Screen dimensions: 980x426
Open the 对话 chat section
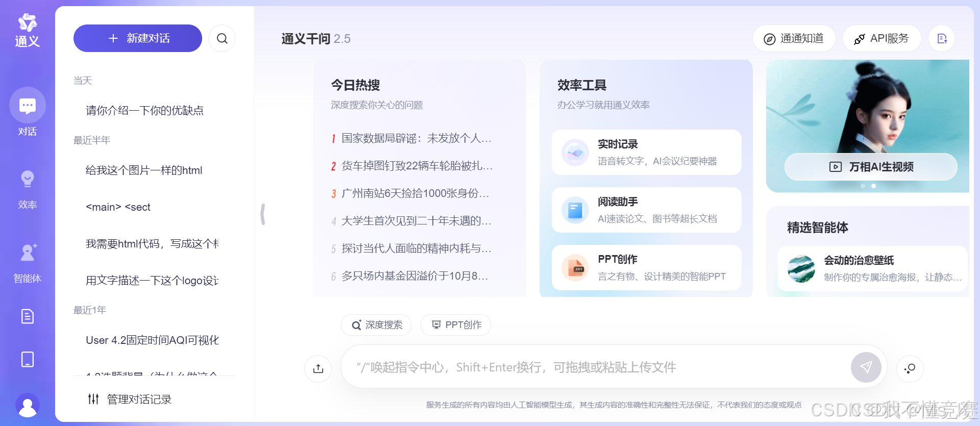coord(28,113)
